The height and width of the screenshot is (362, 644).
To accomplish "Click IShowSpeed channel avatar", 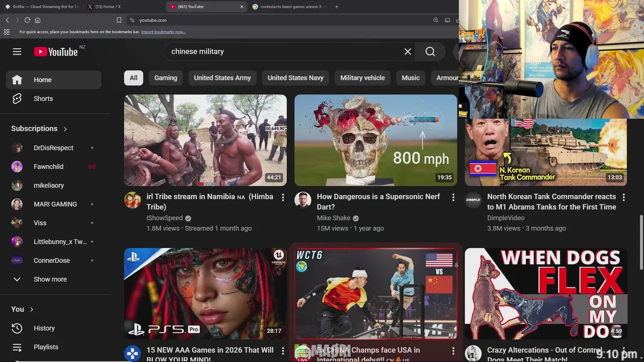I will [x=132, y=200].
